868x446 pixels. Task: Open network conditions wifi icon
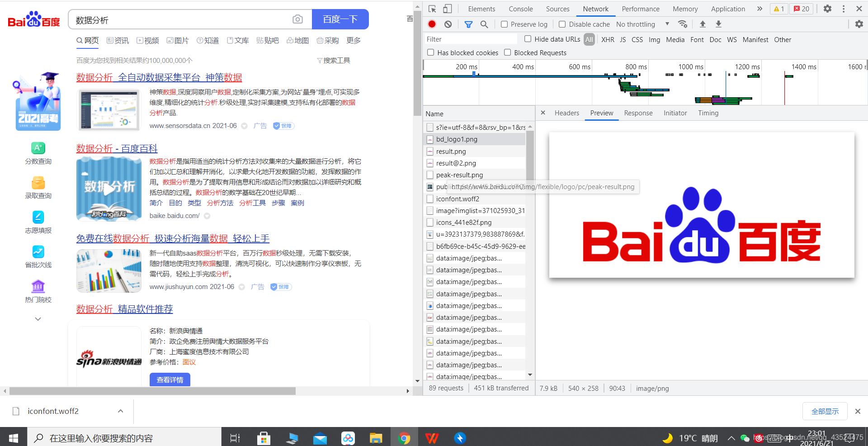683,24
